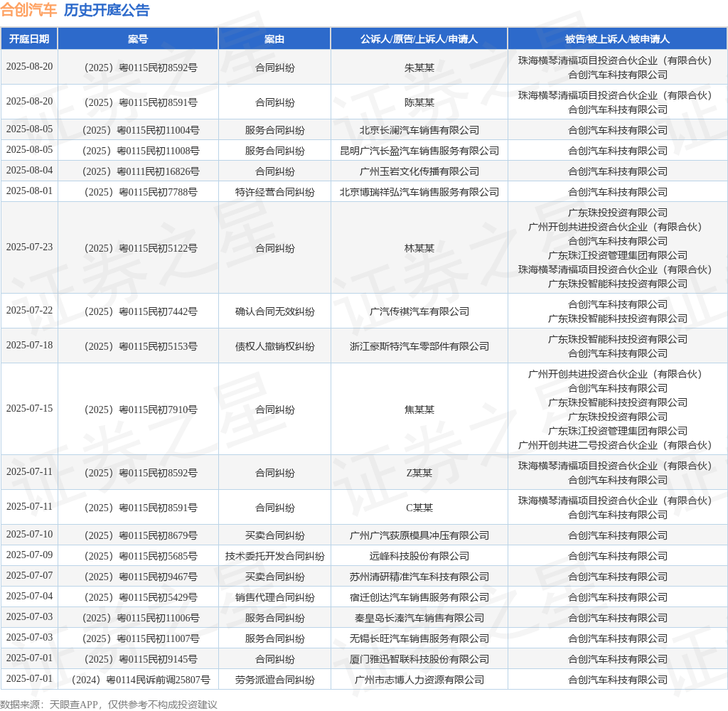
Task: Select case number 粤0115民初8679号
Action: [141, 535]
